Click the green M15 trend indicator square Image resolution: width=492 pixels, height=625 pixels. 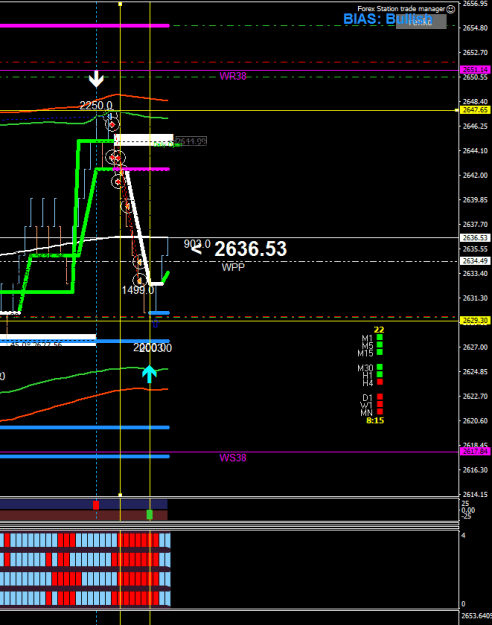click(x=380, y=352)
